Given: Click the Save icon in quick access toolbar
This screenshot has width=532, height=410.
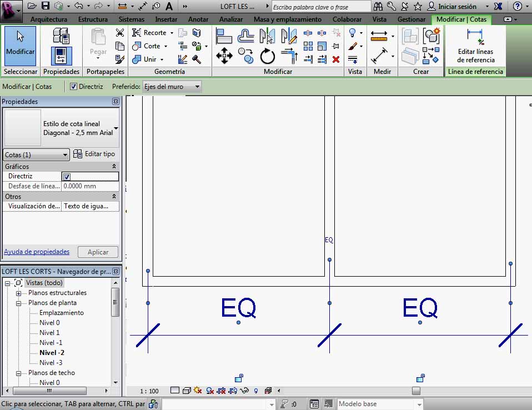Looking at the screenshot, I should [x=46, y=6].
